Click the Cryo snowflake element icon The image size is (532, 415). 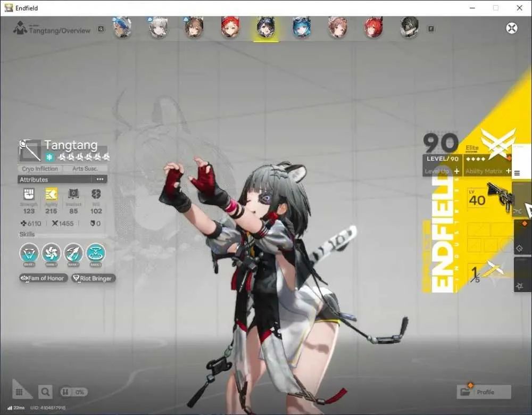tap(50, 157)
